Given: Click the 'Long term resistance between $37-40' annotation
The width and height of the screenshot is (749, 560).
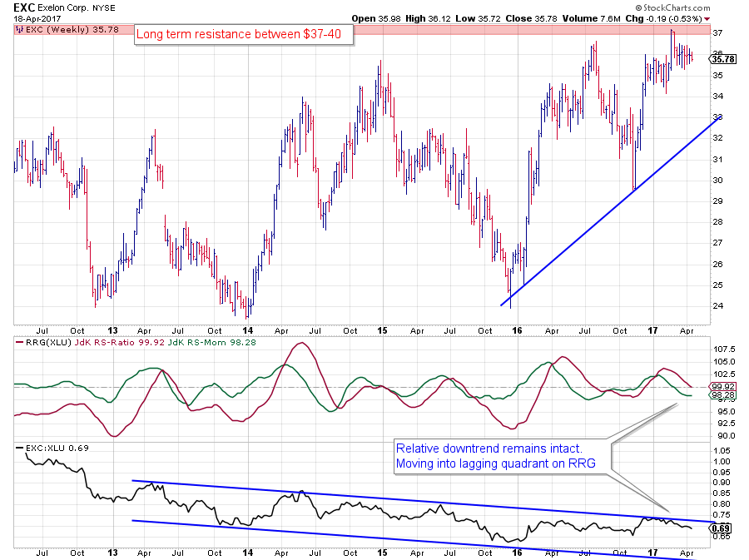Looking at the screenshot, I should pos(244,34).
